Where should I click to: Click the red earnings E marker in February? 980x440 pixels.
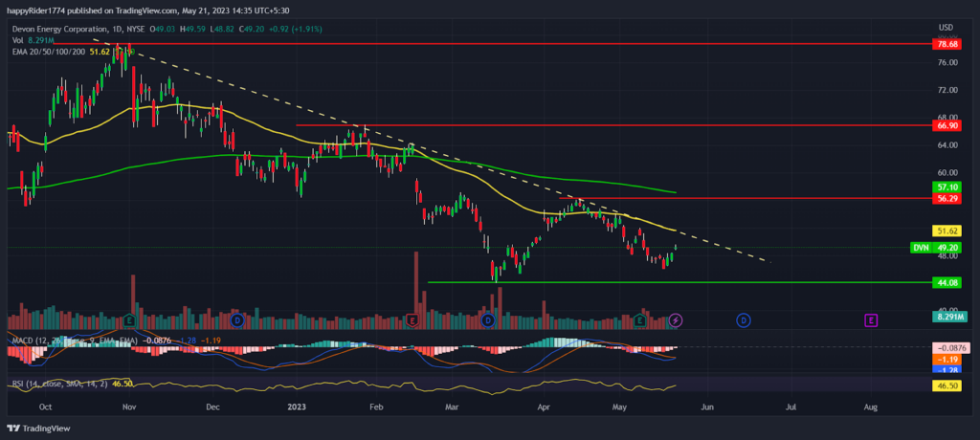tap(412, 320)
